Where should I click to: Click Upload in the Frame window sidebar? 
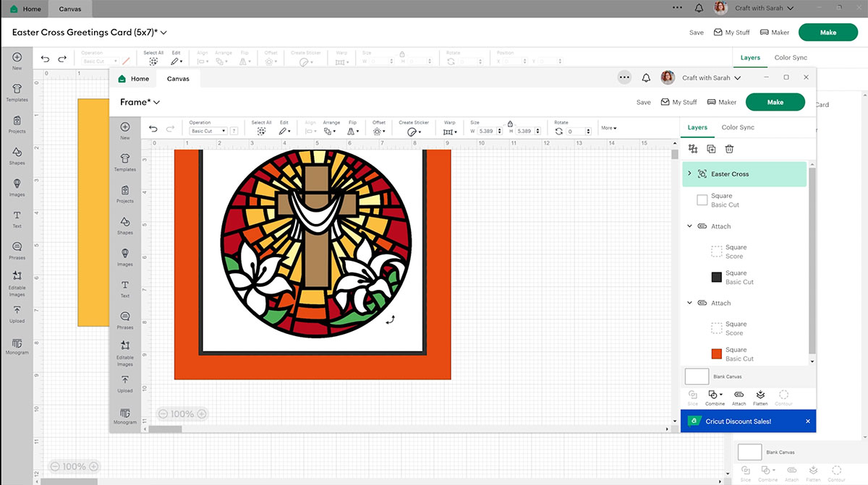(125, 384)
